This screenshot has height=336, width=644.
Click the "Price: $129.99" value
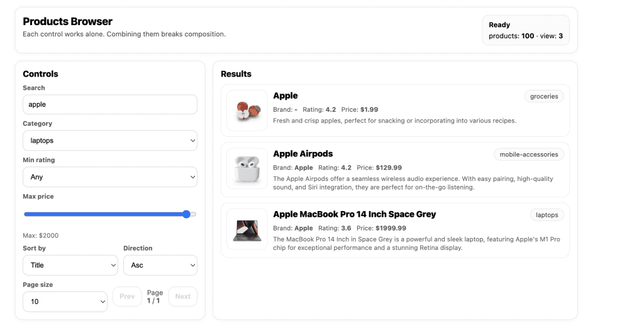tap(379, 168)
